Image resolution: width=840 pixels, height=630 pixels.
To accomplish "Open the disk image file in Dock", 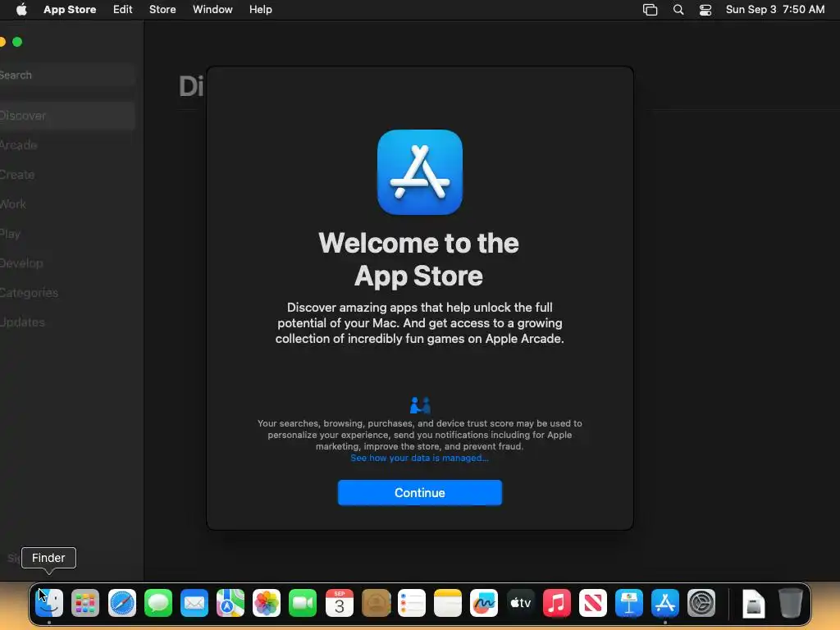I will coord(754,603).
